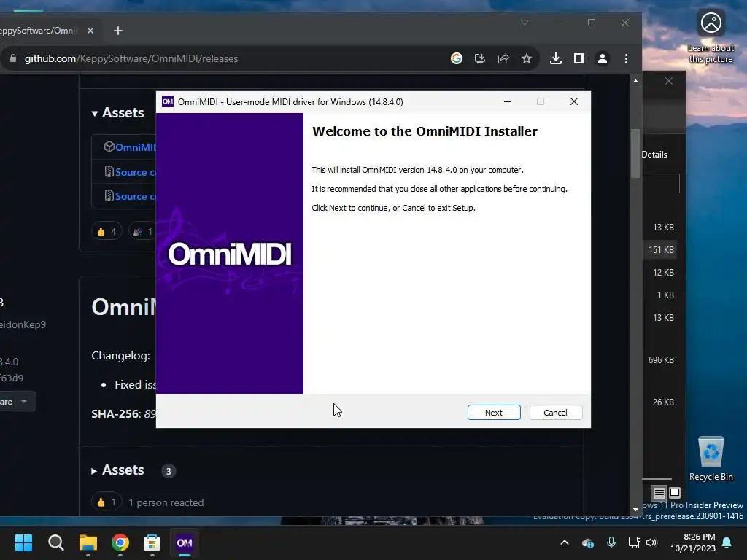Open network settings tray icon
747x560 pixels.
pos(634,542)
